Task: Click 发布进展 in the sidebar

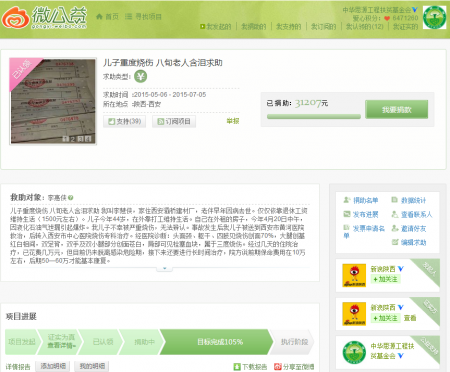Action: pyautogui.click(x=361, y=214)
